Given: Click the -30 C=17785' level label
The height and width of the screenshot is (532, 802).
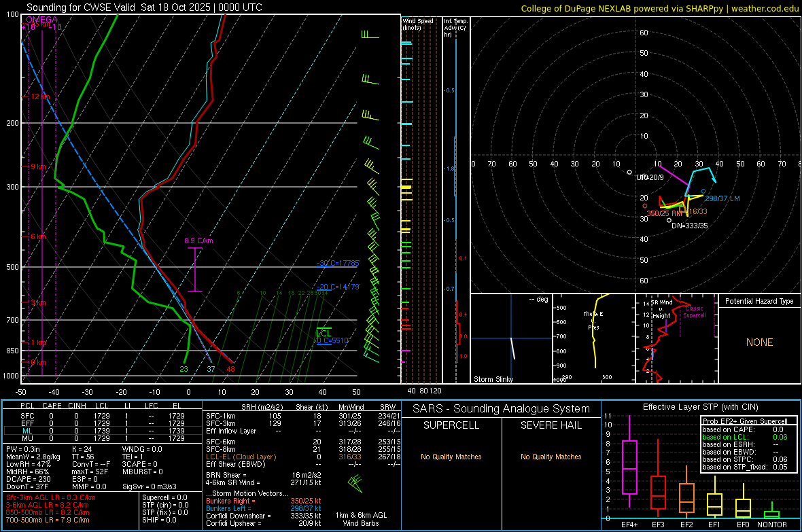Looking at the screenshot, I should click(338, 263).
